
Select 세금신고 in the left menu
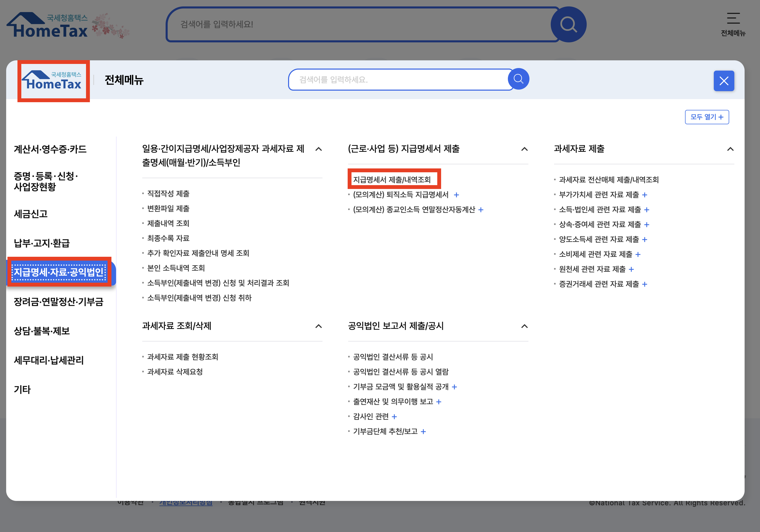point(31,214)
